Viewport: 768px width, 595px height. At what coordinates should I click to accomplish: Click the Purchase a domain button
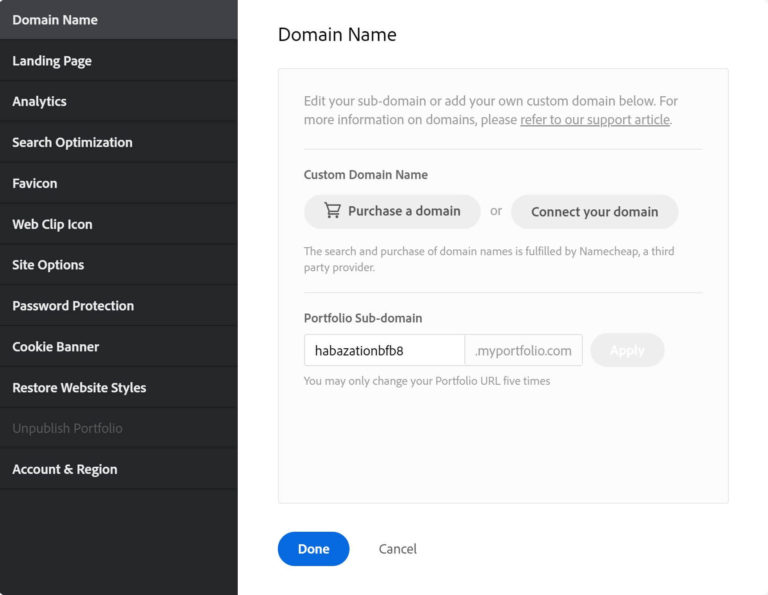pyautogui.click(x=392, y=212)
